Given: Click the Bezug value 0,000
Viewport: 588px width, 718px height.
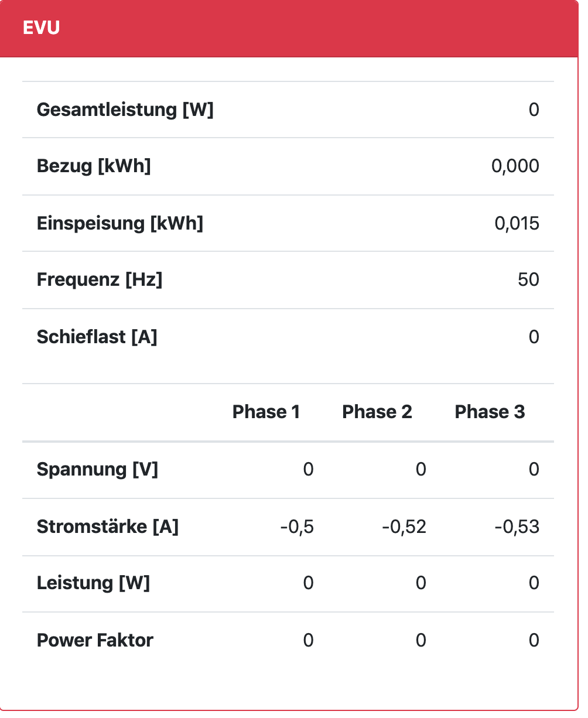Looking at the screenshot, I should coord(515,166).
